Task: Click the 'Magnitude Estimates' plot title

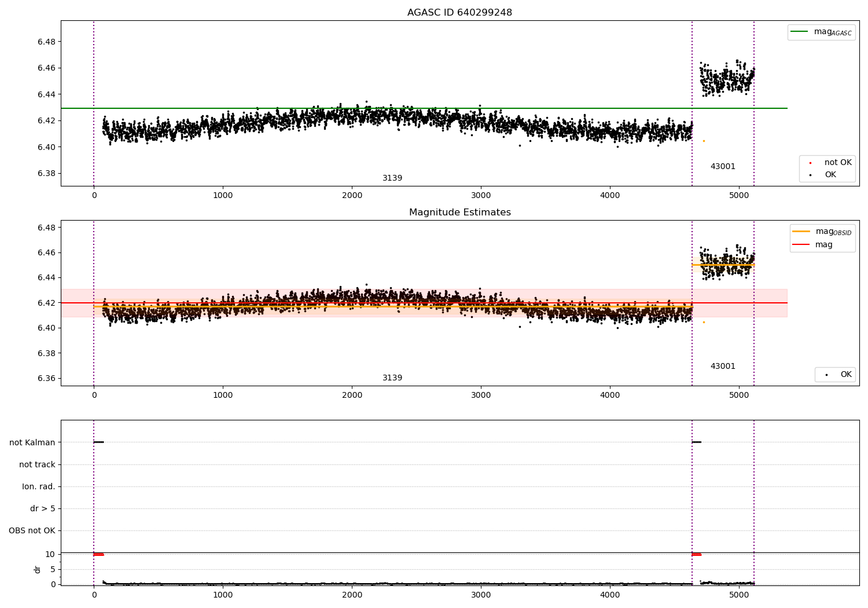Action: 459,213
